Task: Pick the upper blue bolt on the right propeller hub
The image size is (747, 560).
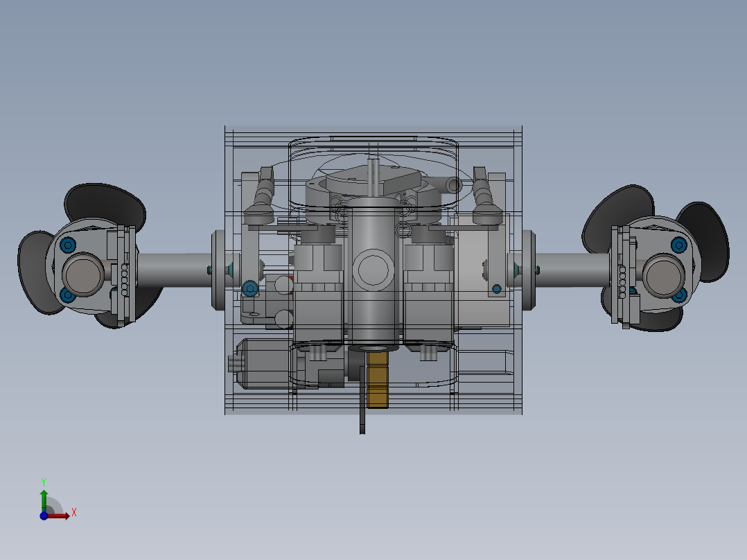Action: pos(679,245)
